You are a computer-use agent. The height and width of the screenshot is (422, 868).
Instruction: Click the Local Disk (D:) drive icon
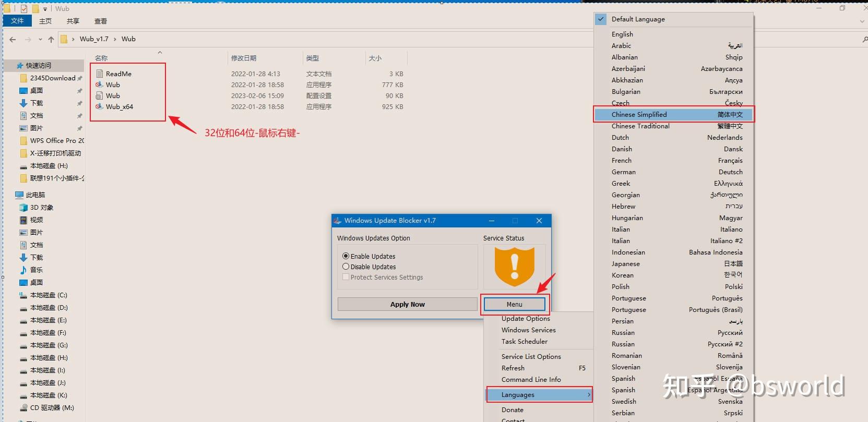pyautogui.click(x=23, y=308)
